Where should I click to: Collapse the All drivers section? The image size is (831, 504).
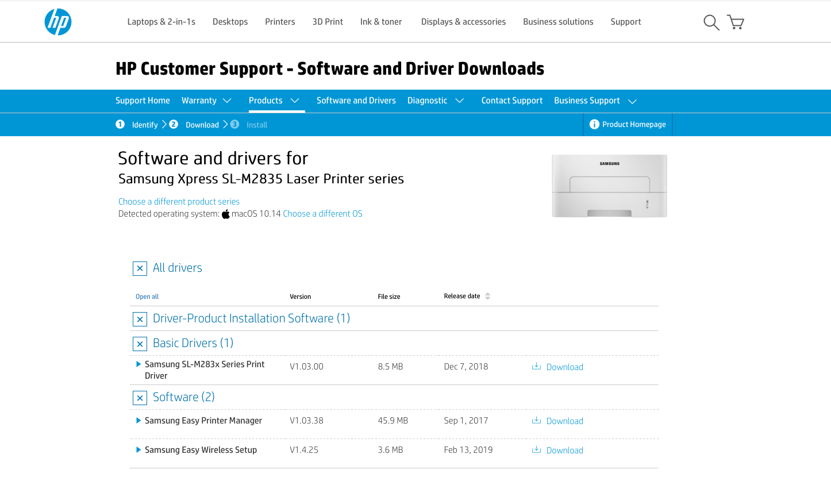click(x=140, y=268)
